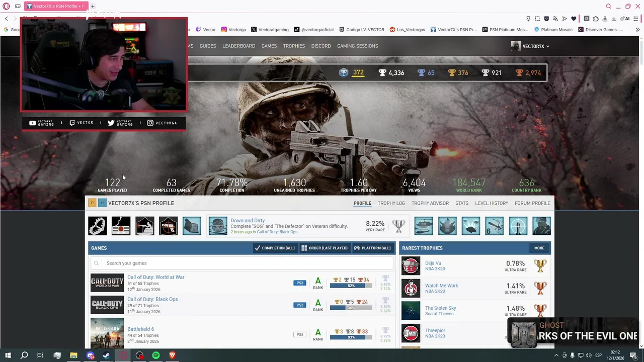Screen dimensions: 644x362
Task: Click the gold trophy 376 icon
Action: click(451, 72)
